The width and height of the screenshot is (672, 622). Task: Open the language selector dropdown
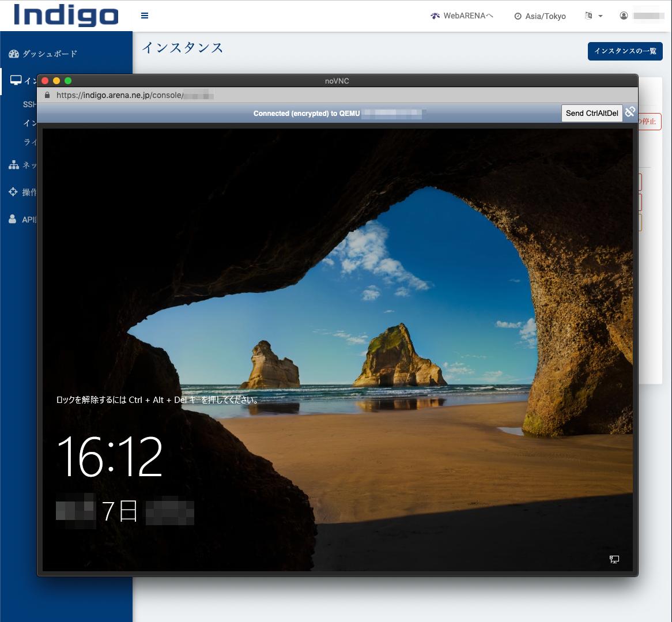[594, 16]
